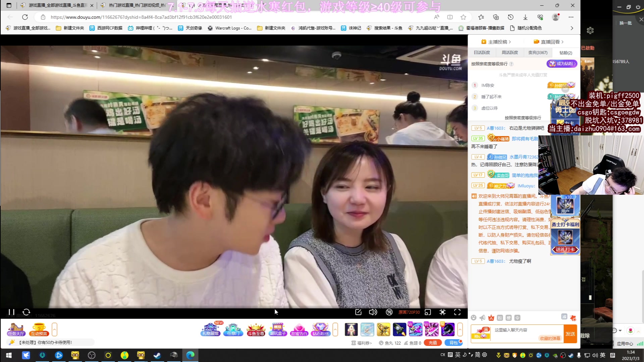This screenshot has width=644, height=362.
Task: Toggle the chat filter 滤 icon
Action: click(564, 317)
